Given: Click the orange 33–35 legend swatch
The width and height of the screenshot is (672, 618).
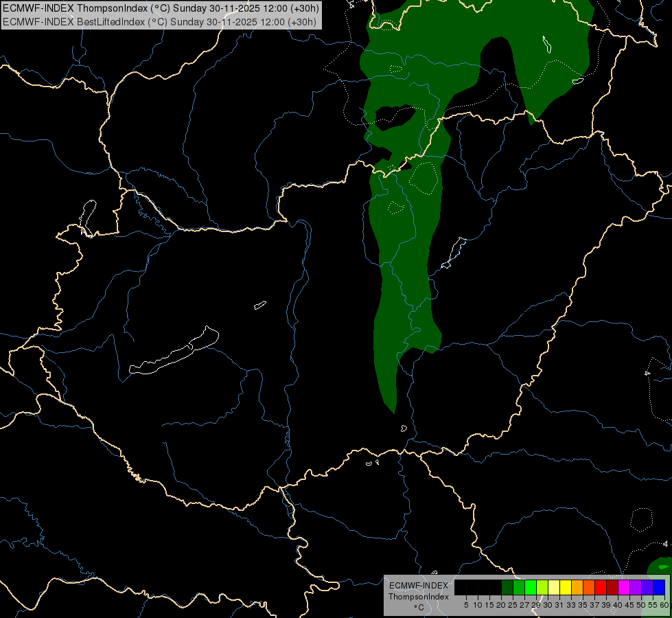Looking at the screenshot, I should point(577,587).
